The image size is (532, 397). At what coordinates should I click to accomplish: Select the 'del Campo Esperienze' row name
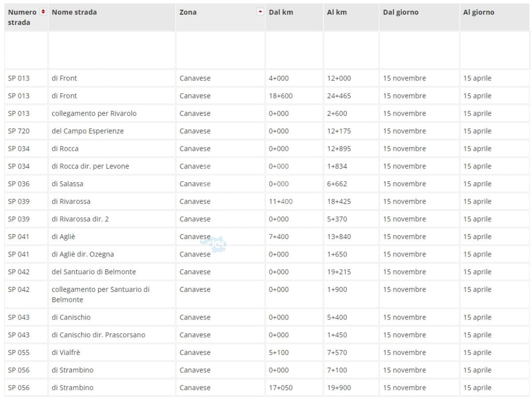tap(87, 131)
